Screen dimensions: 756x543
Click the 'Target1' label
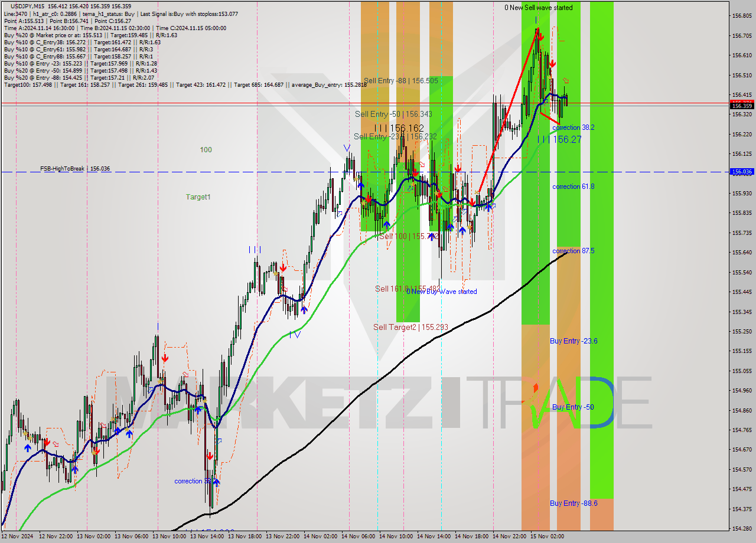coord(198,197)
